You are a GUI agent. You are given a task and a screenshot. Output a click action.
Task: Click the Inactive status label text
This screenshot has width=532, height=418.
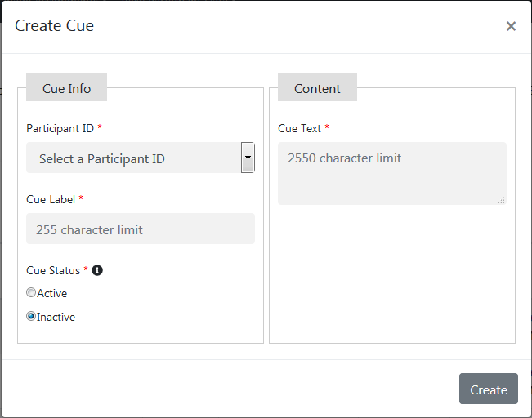tap(56, 317)
